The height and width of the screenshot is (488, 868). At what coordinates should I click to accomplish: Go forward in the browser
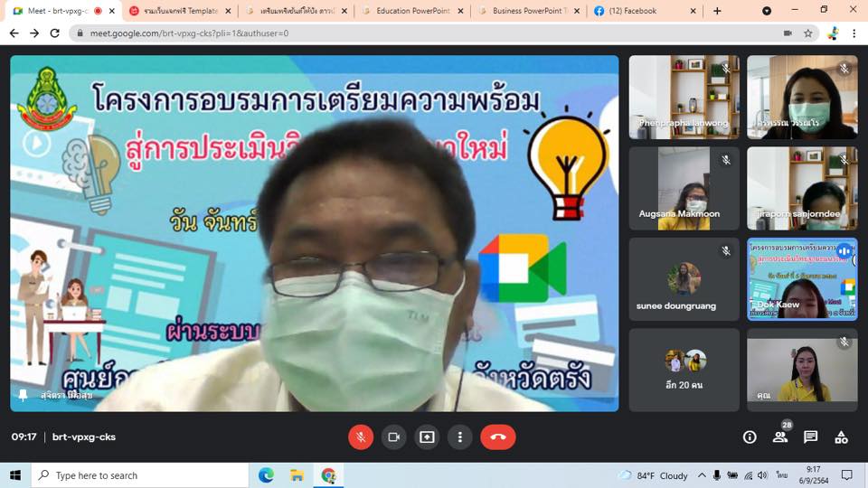pos(34,33)
